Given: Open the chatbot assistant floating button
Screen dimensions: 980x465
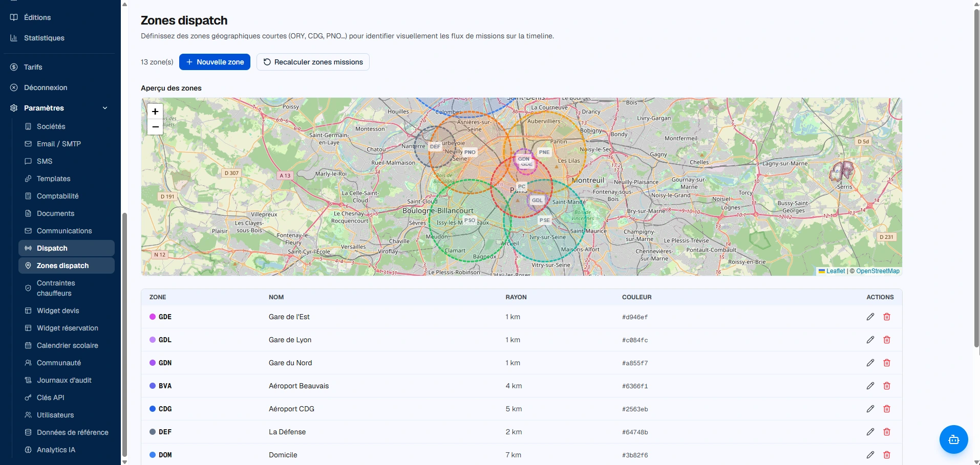Looking at the screenshot, I should coord(953,439).
